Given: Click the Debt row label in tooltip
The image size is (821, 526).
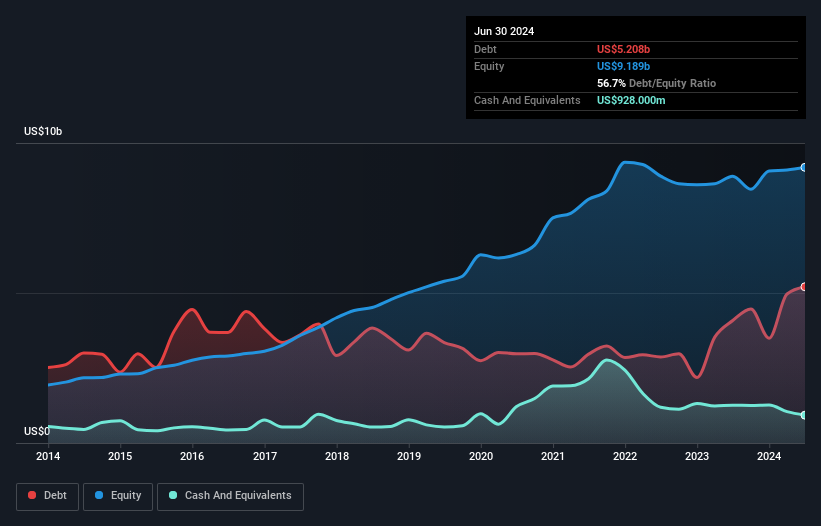Looking at the screenshot, I should pyautogui.click(x=485, y=49).
